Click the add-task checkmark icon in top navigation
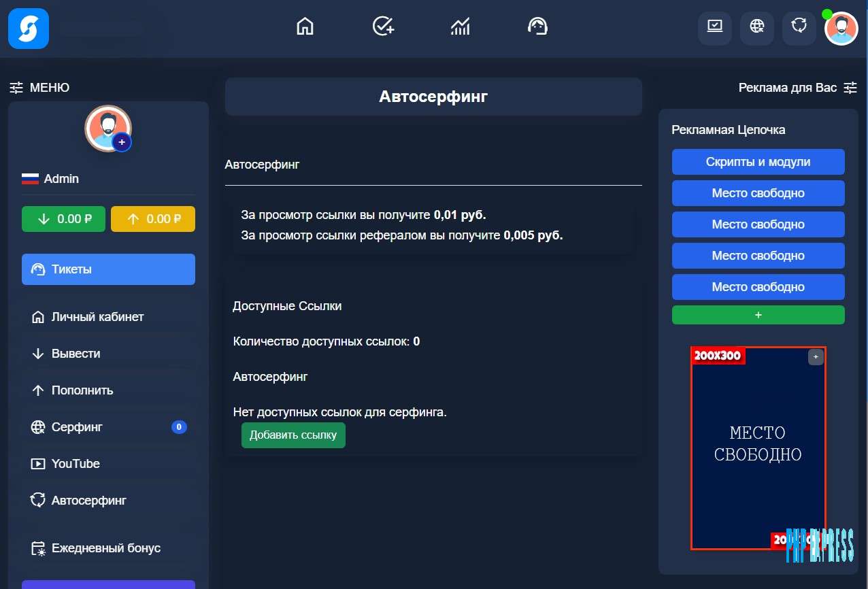Screen dimensions: 868x589 tap(384, 27)
